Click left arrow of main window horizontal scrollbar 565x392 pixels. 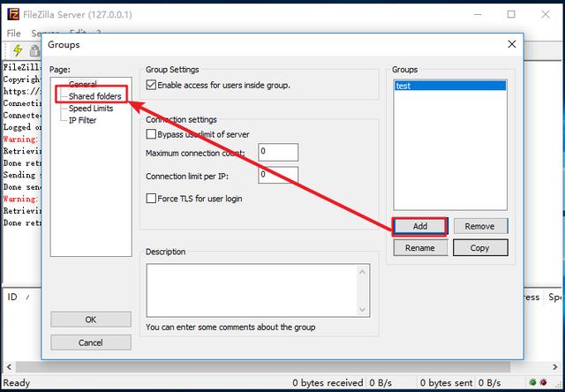point(9,367)
